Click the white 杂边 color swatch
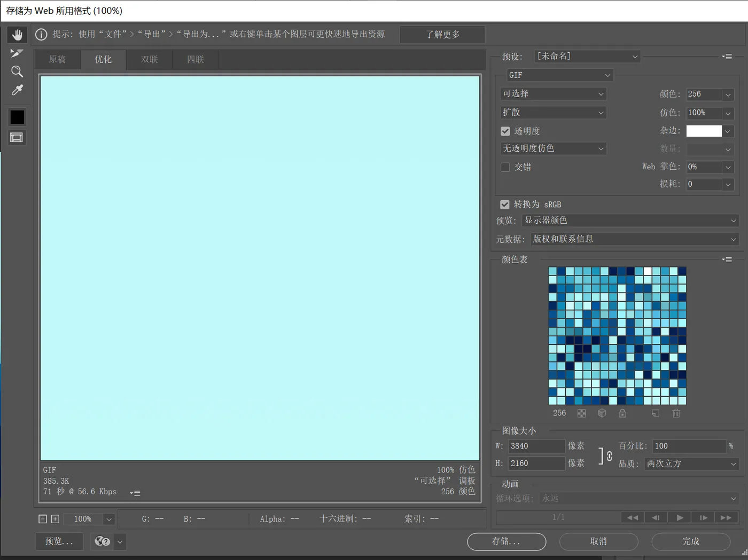748x560 pixels. pyautogui.click(x=704, y=131)
